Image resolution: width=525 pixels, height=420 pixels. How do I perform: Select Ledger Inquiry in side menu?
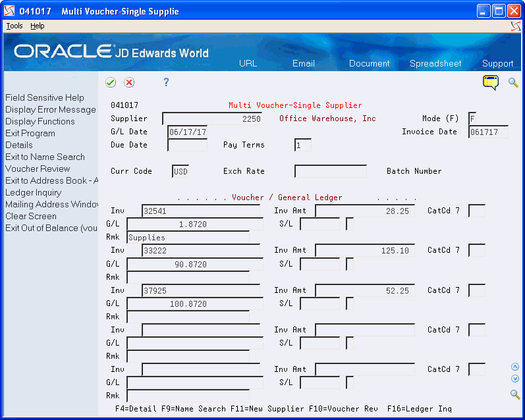(x=34, y=192)
